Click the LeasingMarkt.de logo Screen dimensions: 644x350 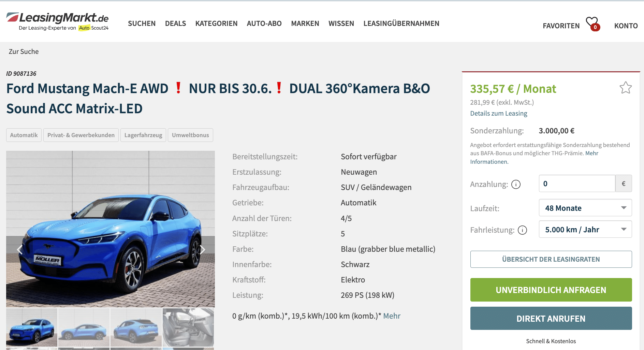click(x=57, y=21)
